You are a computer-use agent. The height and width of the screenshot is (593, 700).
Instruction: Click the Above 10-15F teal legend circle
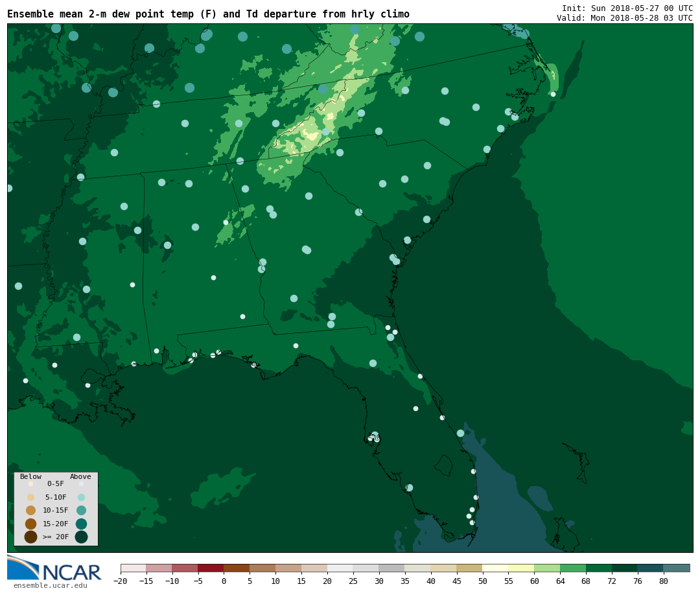point(81,511)
